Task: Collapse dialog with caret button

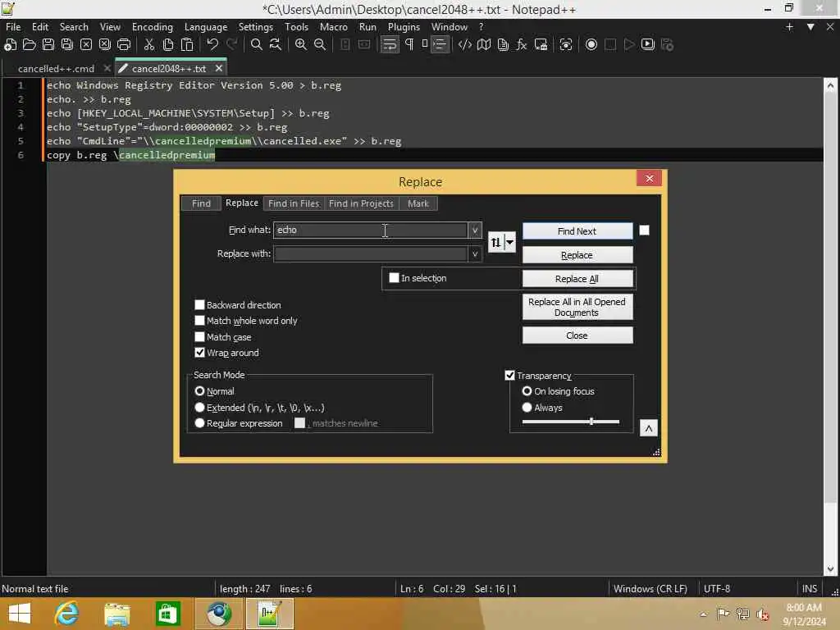Action: (x=649, y=428)
